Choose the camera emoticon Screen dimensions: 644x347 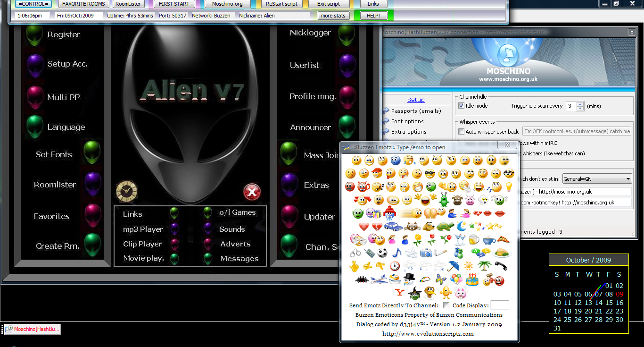426,253
